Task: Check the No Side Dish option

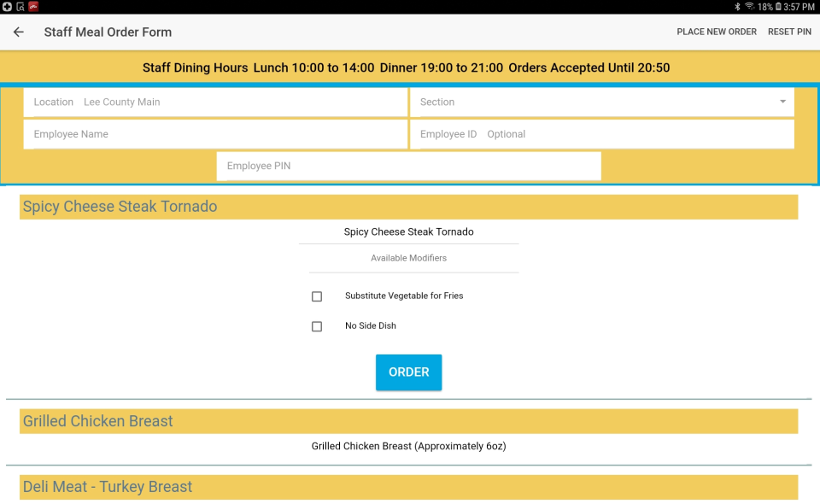Action: (x=317, y=325)
